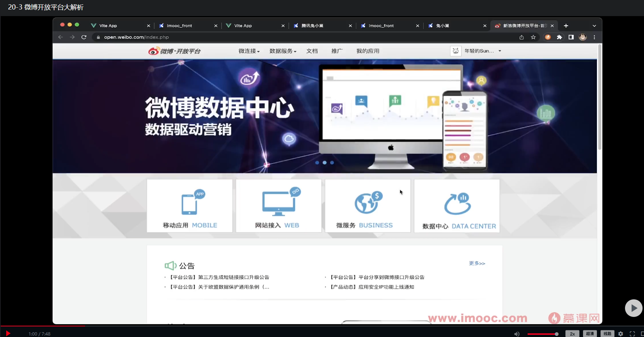Click the 微博·开放平台 logo

point(174,51)
